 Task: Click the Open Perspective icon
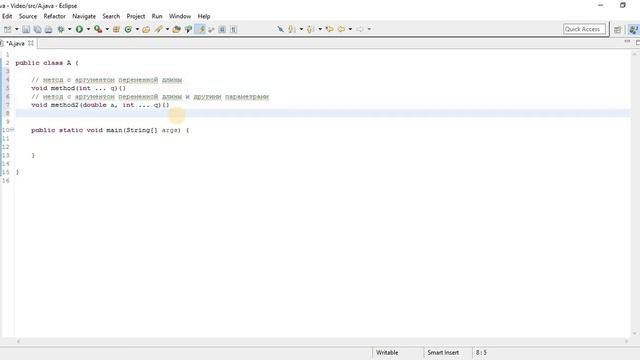point(618,29)
